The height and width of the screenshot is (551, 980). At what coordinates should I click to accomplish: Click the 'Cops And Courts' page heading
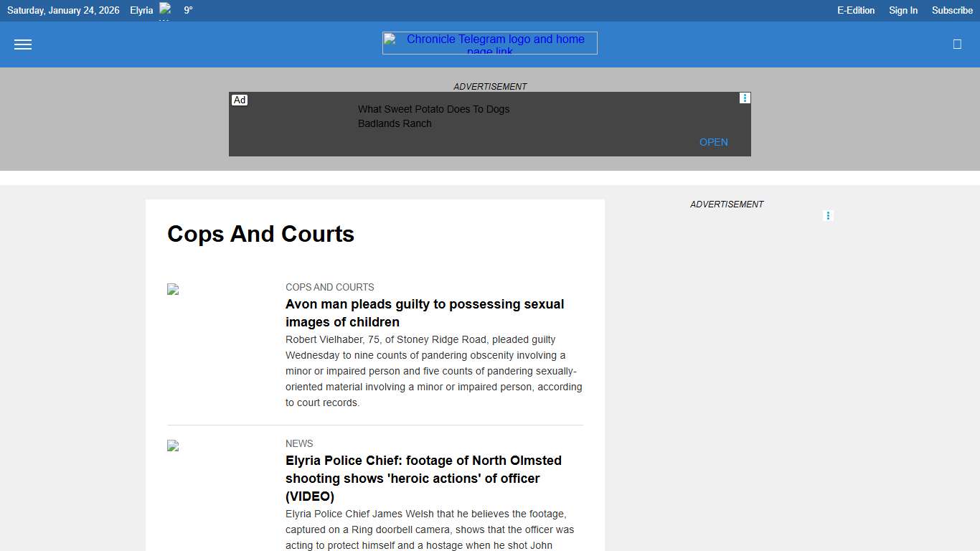(260, 234)
